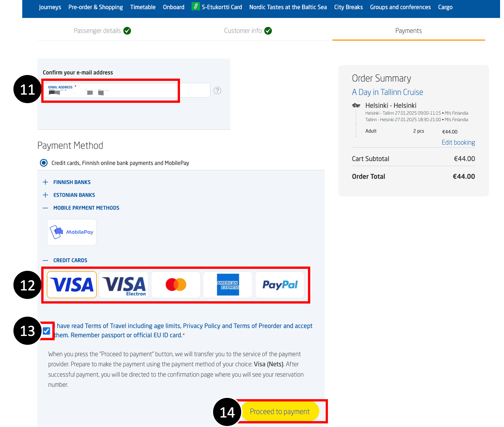504x427 pixels.
Task: Click green checkmark next to Customer info
Action: coord(268,31)
